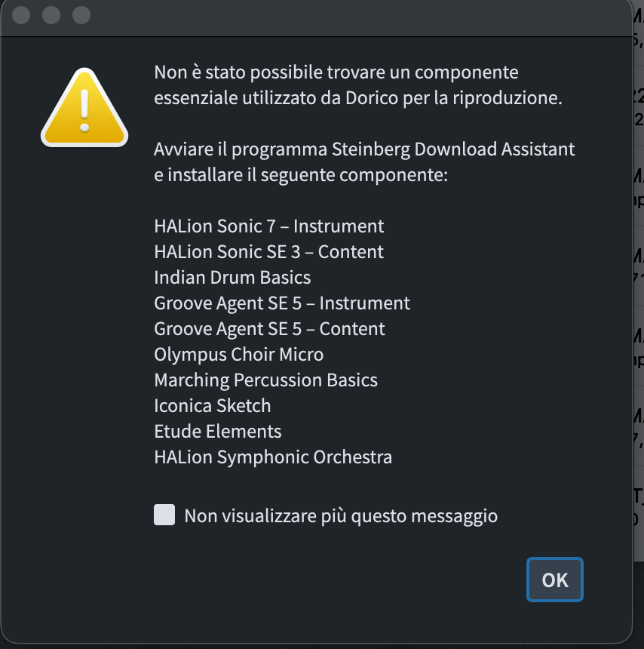The width and height of the screenshot is (644, 649).
Task: Click the "Groove Agent SE 5 – Content" line
Action: click(269, 329)
